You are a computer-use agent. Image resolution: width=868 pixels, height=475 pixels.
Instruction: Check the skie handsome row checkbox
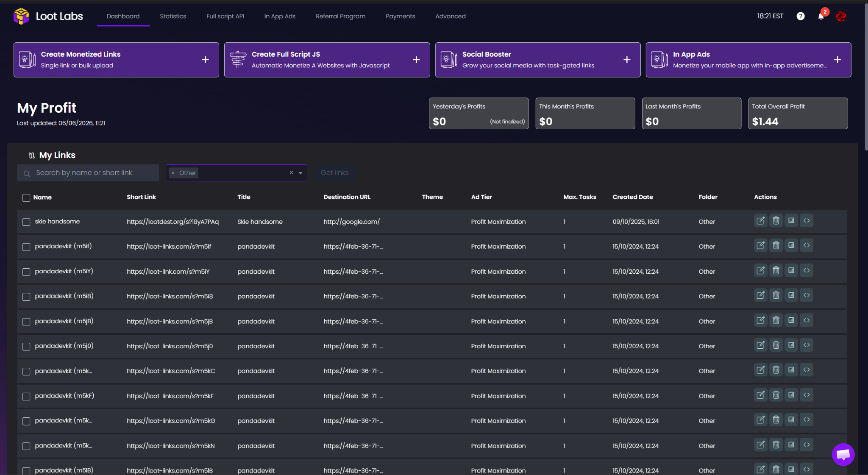click(26, 222)
